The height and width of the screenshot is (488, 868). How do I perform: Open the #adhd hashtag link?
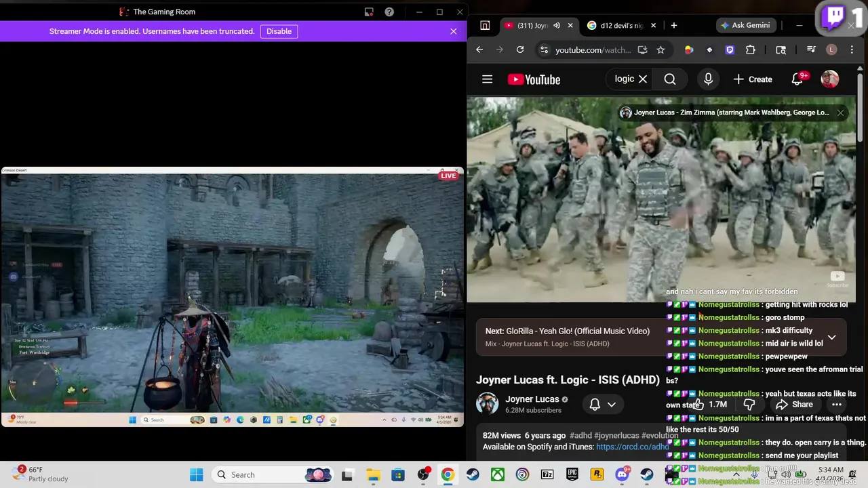point(580,436)
